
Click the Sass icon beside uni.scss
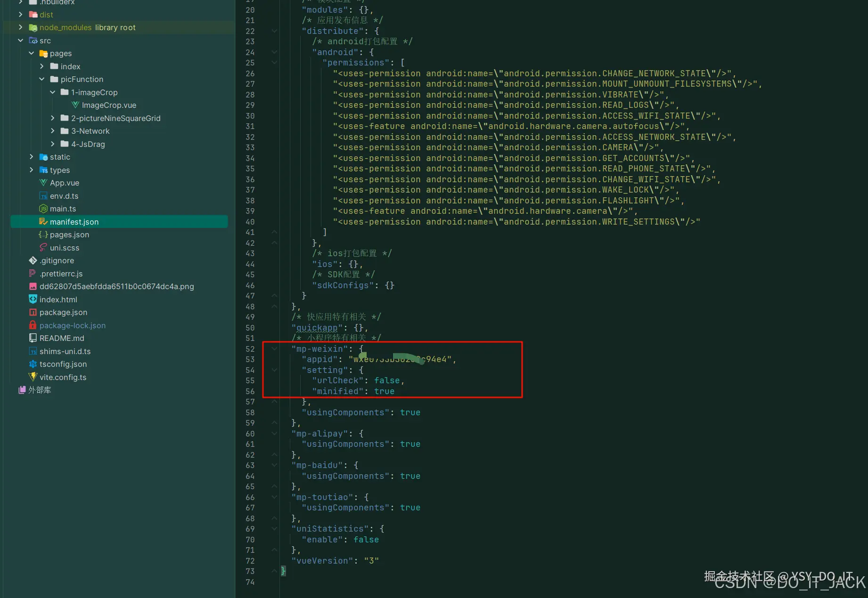pos(43,248)
